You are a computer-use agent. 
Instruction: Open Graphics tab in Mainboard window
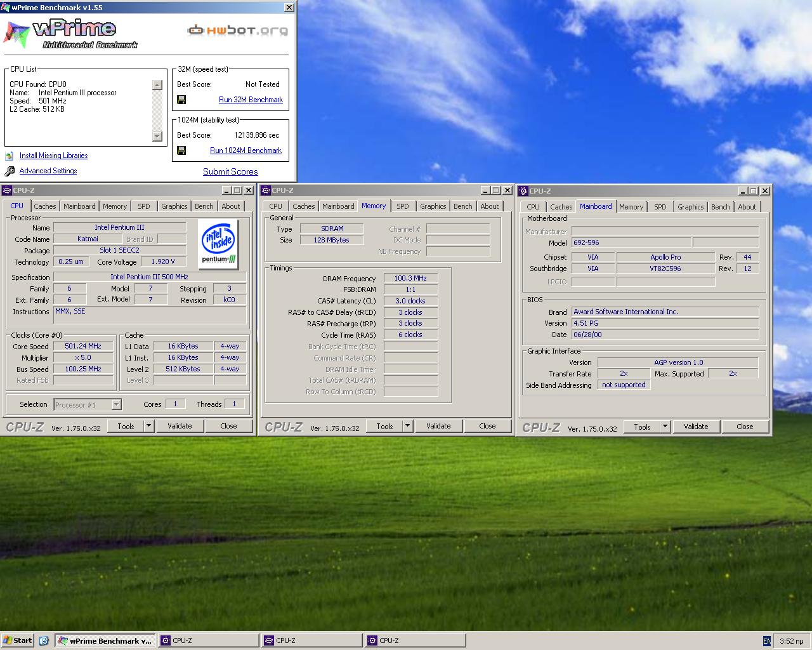(691, 207)
